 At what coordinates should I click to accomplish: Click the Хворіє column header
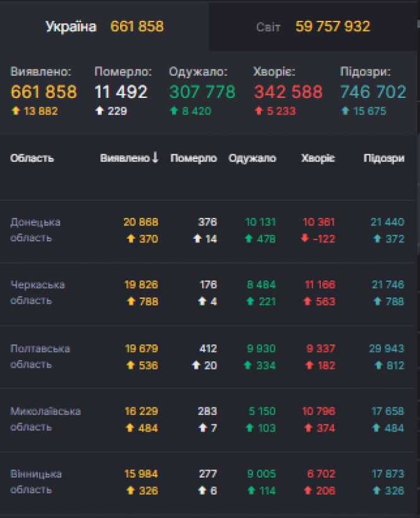tap(318, 159)
